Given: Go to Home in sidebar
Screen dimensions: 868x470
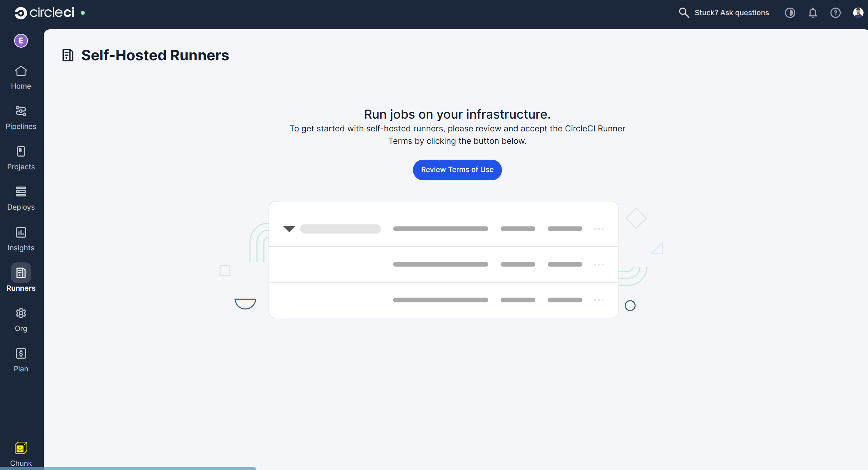Looking at the screenshot, I should coord(21,78).
